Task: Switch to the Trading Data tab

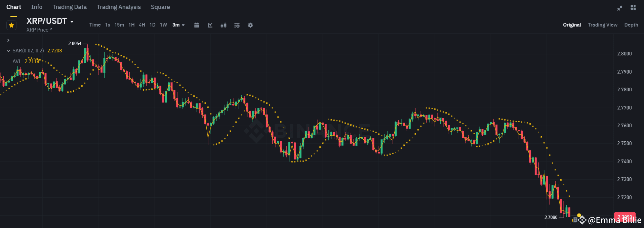Action: [x=70, y=7]
